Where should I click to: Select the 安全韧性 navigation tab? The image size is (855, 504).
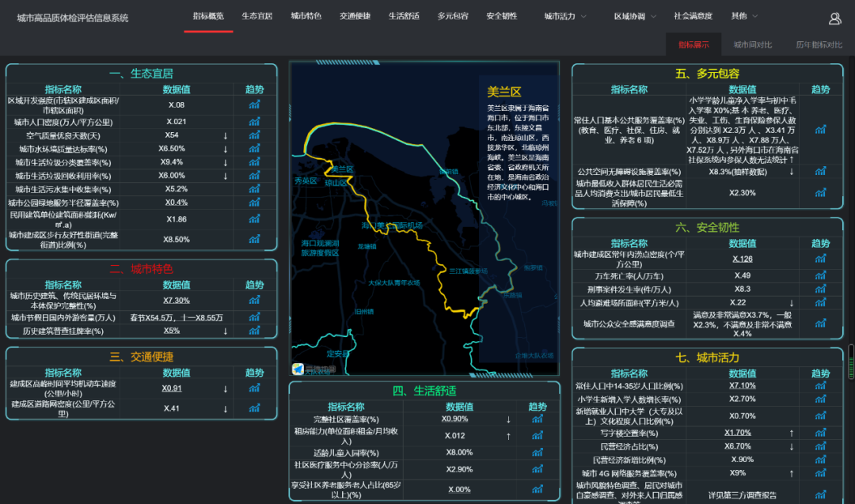pyautogui.click(x=502, y=17)
